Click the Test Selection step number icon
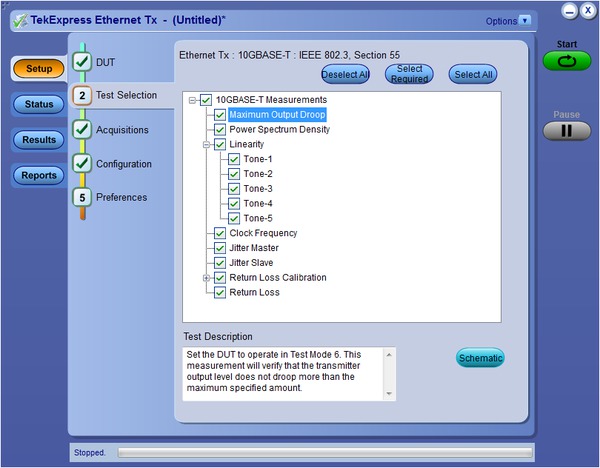This screenshot has height=468, width=600. (x=82, y=96)
